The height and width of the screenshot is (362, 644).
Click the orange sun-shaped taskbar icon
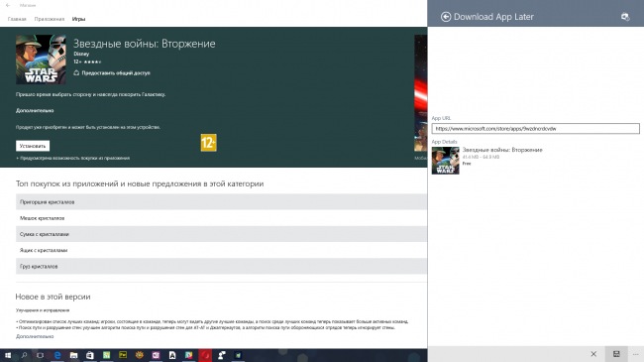pos(140,355)
